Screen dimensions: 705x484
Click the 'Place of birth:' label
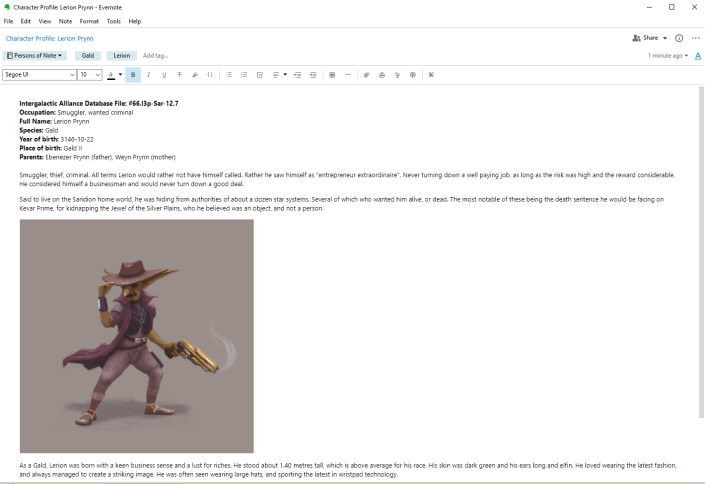(x=40, y=148)
